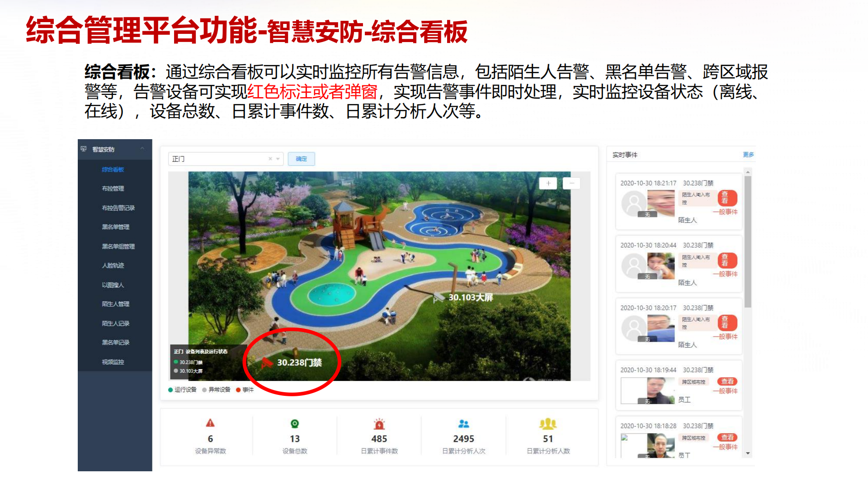Select the 黑名单管理 sidebar menu item
This screenshot has width=868, height=488.
[x=116, y=227]
